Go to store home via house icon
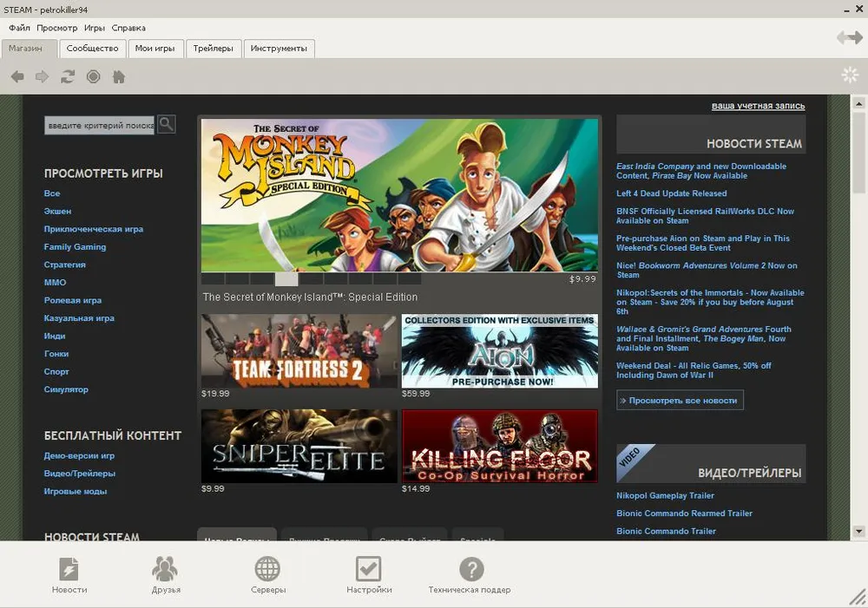 pyautogui.click(x=119, y=77)
